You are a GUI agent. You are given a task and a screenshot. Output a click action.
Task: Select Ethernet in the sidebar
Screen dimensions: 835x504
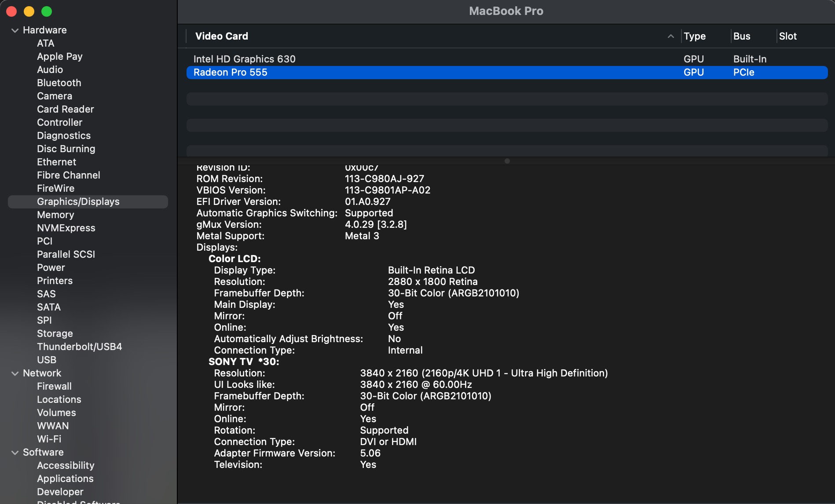click(57, 162)
